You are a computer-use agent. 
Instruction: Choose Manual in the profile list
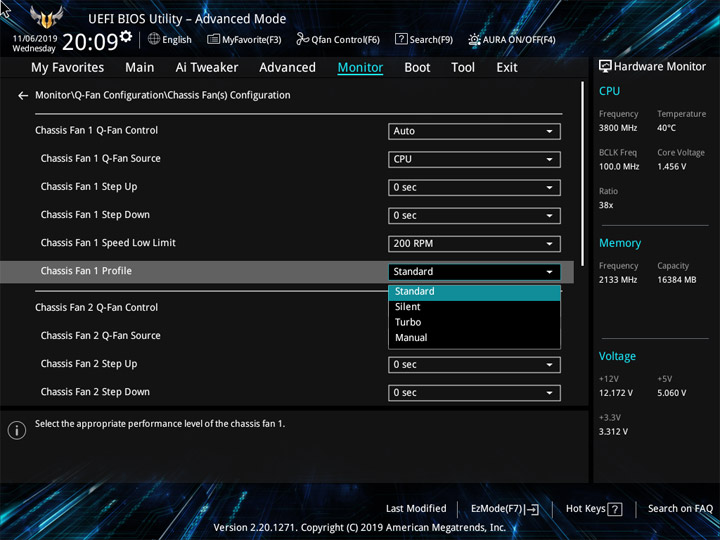[474, 338]
